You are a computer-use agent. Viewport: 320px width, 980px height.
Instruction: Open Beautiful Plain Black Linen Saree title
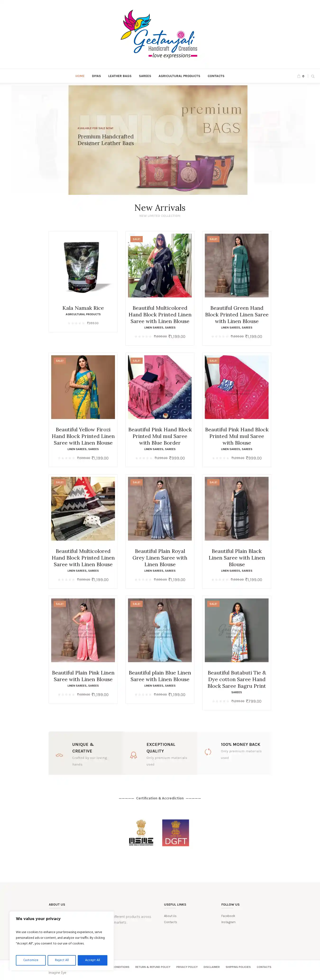coord(237,558)
